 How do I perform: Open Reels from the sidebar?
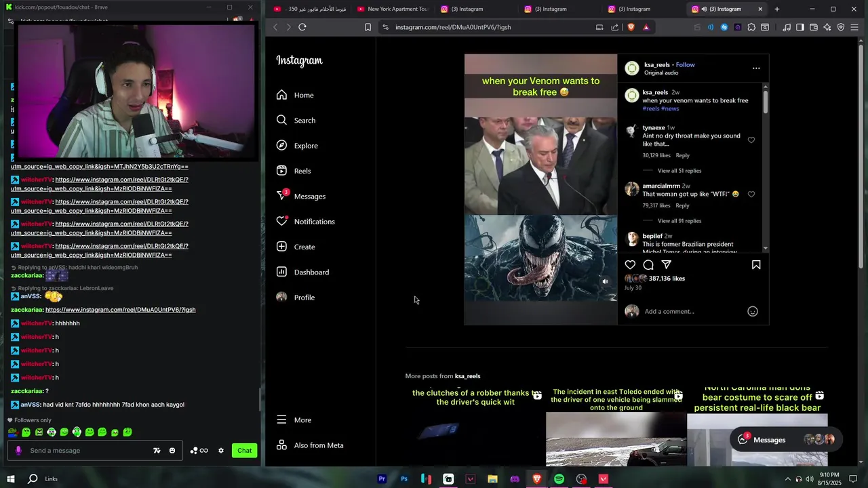click(x=294, y=171)
